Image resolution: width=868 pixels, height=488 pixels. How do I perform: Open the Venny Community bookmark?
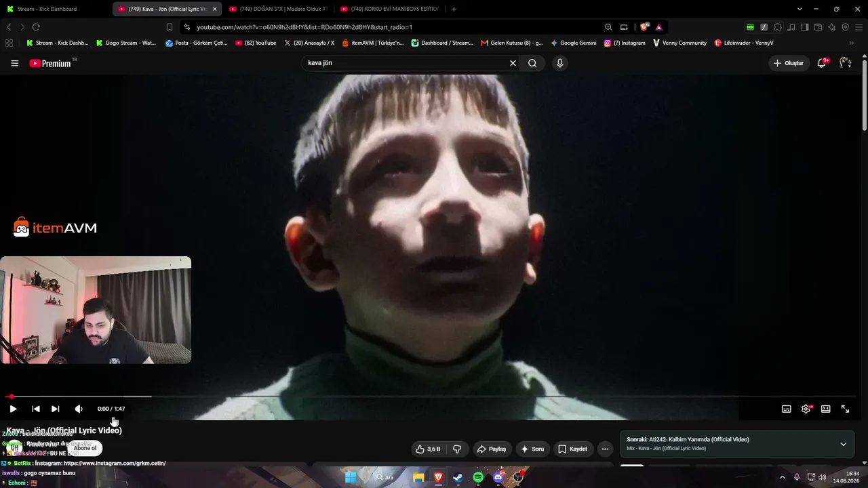(679, 43)
